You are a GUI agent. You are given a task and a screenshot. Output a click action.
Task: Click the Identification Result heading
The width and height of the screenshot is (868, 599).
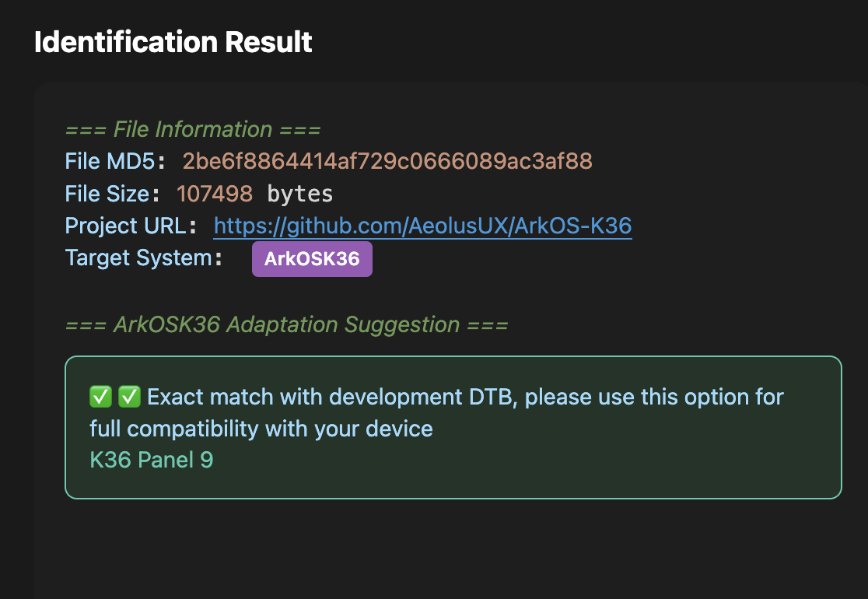tap(173, 42)
